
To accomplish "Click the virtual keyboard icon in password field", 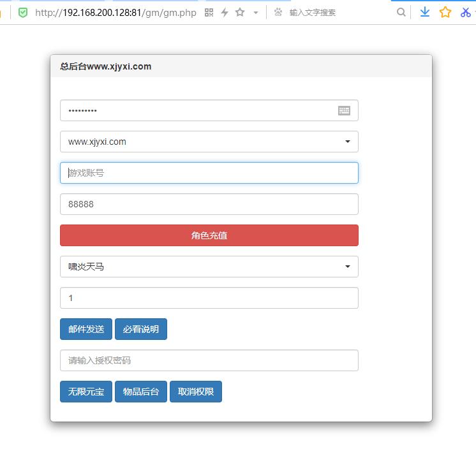I will click(x=344, y=110).
